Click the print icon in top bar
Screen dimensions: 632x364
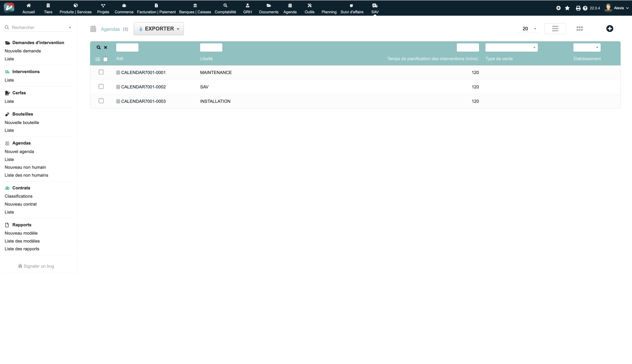point(578,8)
